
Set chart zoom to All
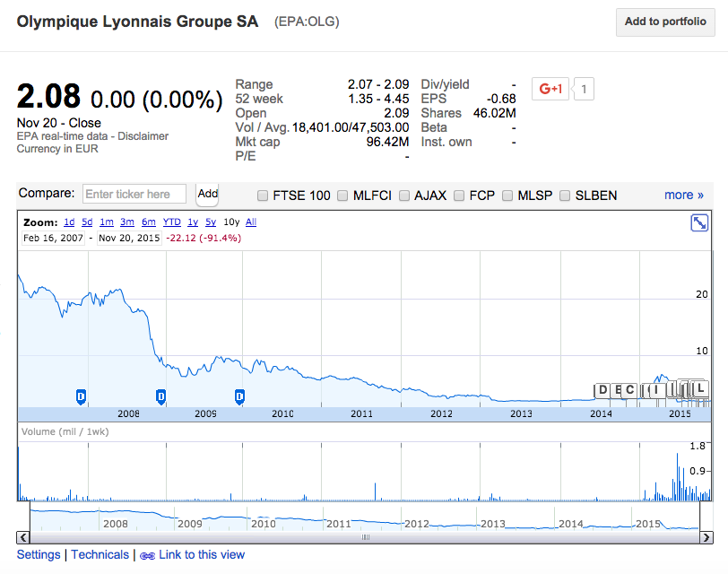(x=251, y=222)
